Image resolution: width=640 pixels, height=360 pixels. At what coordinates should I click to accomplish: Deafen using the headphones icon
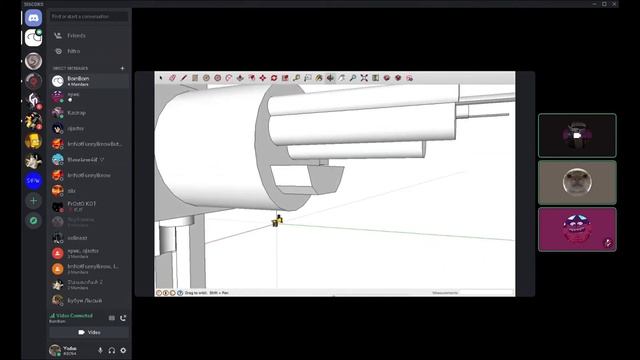tap(111, 350)
